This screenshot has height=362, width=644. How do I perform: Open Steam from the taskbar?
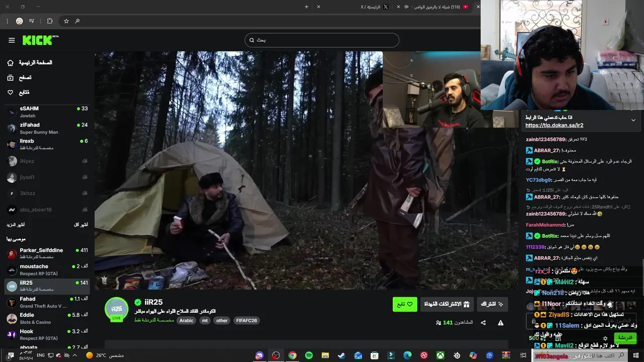[x=342, y=355]
